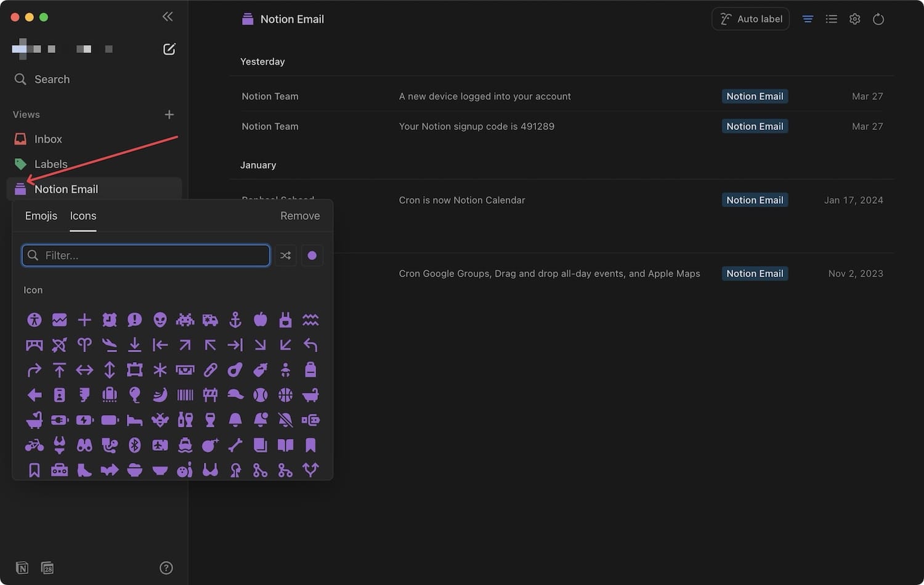
Task: Open the Notion Calendar shortcut
Action: pyautogui.click(x=47, y=568)
